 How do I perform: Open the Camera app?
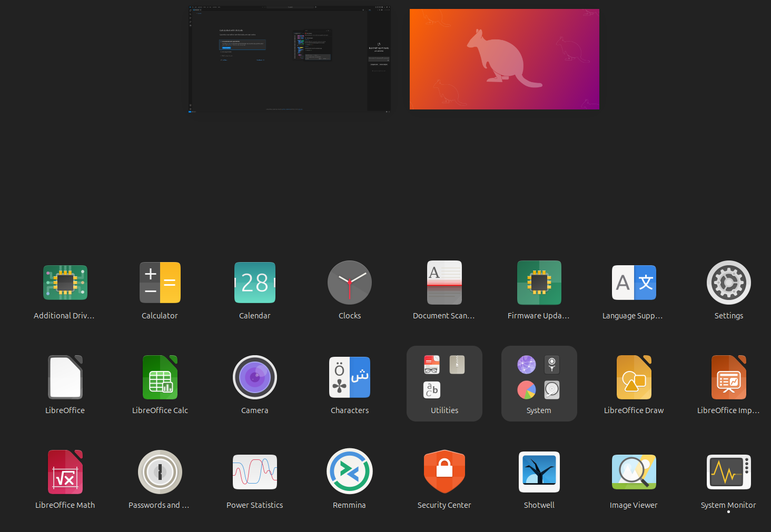coord(254,378)
